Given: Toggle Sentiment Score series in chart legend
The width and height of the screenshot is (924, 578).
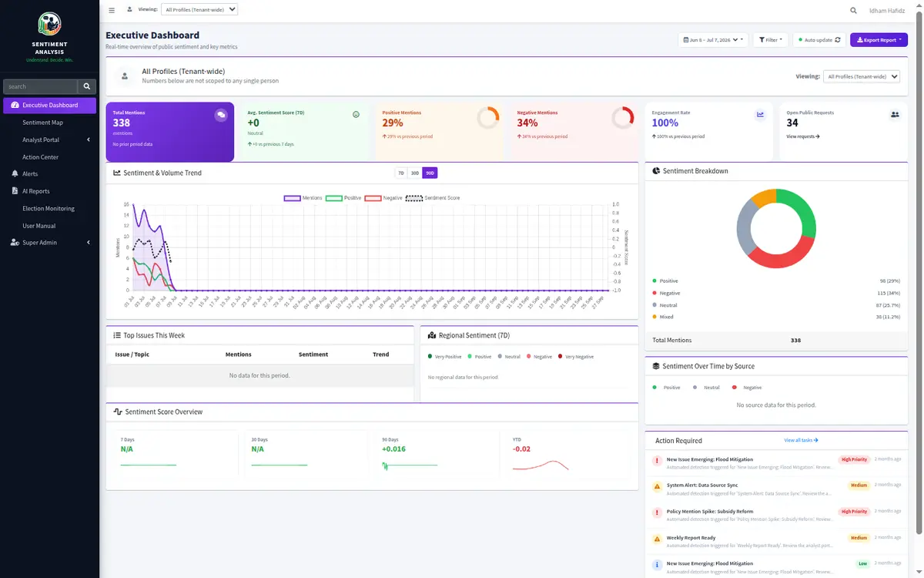Looking at the screenshot, I should (433, 198).
